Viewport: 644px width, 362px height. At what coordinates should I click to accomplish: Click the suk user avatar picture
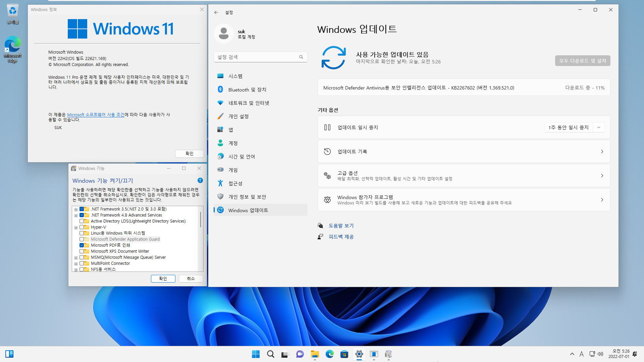(223, 34)
